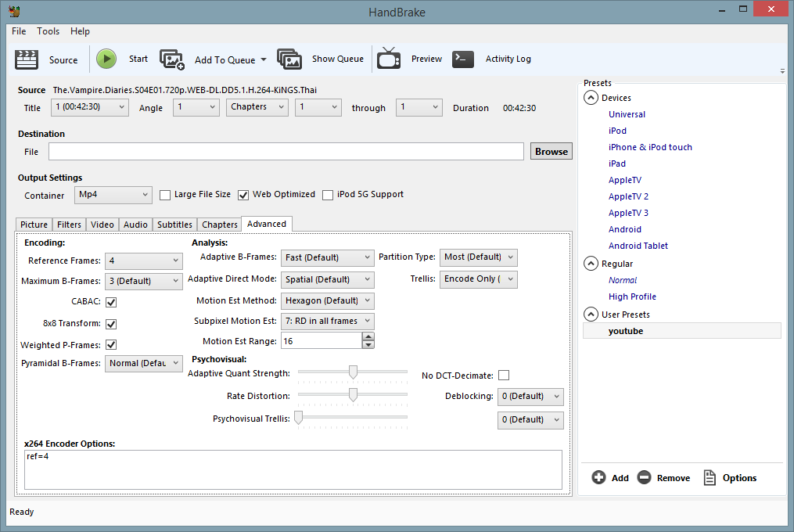Click the Add preset plus icon

tap(599, 478)
